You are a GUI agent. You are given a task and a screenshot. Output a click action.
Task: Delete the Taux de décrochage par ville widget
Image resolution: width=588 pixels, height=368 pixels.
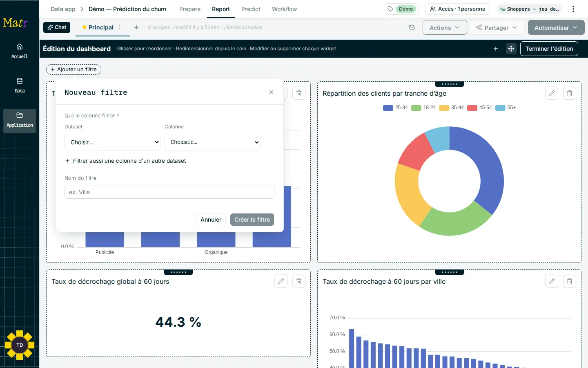pos(570,281)
